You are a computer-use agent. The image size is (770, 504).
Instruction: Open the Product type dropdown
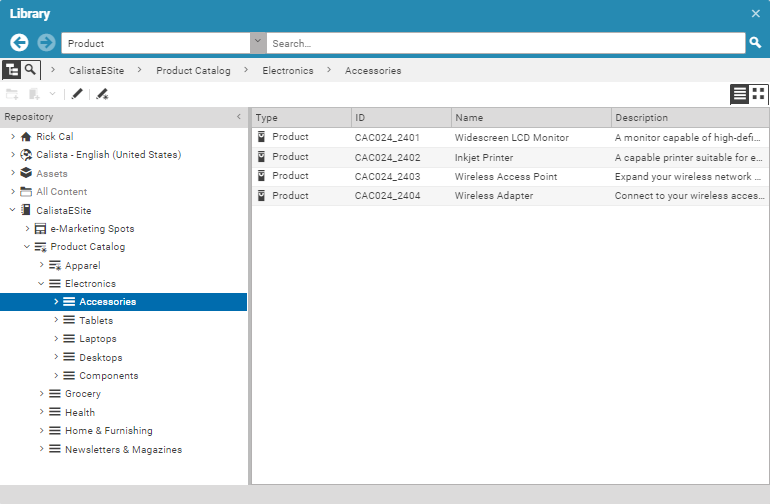(x=258, y=43)
